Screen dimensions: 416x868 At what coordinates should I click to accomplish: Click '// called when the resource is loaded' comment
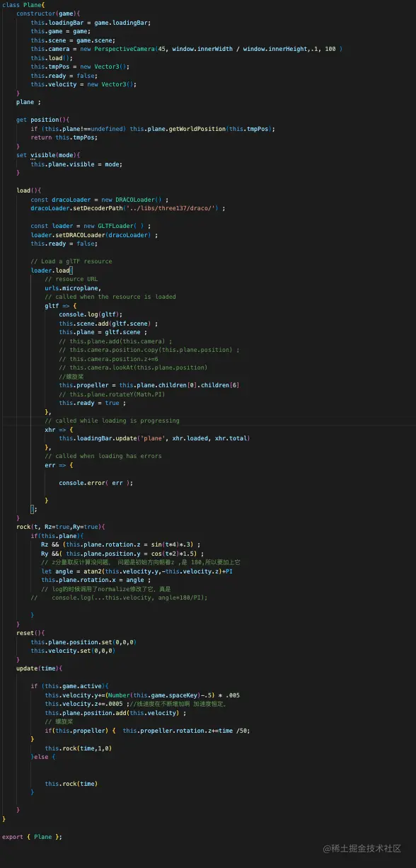click(x=110, y=297)
